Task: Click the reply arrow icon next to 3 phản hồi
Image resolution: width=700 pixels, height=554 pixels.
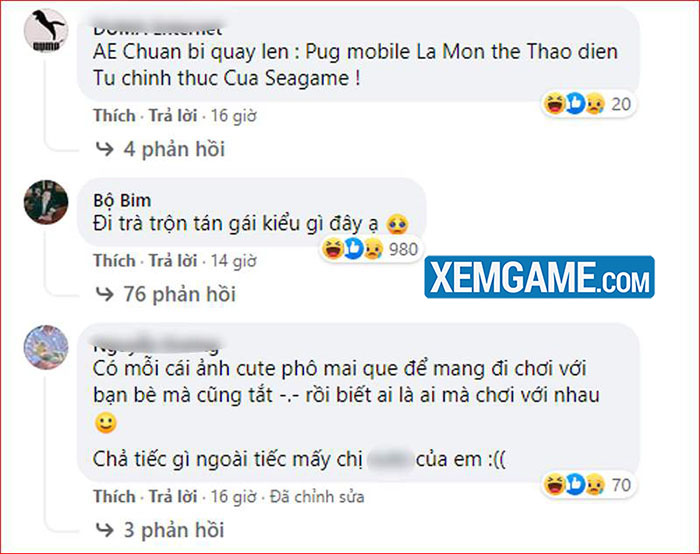Action: 105,530
